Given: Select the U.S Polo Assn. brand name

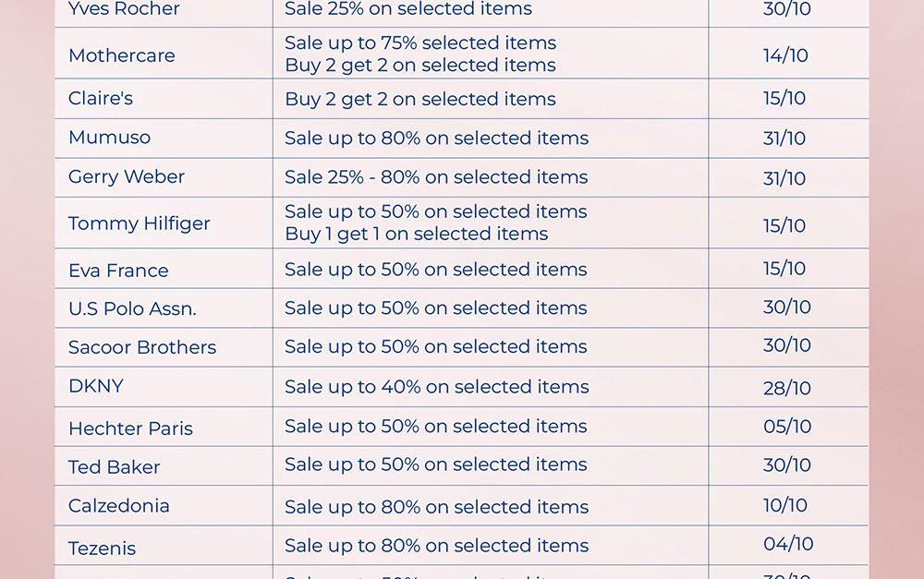Looking at the screenshot, I should (132, 308).
